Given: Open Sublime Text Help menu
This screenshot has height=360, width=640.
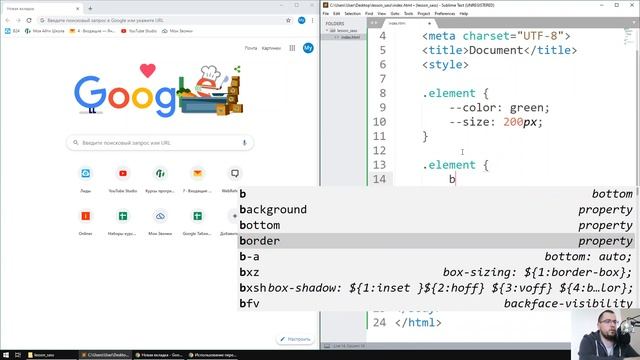Looking at the screenshot, I should (464, 14).
